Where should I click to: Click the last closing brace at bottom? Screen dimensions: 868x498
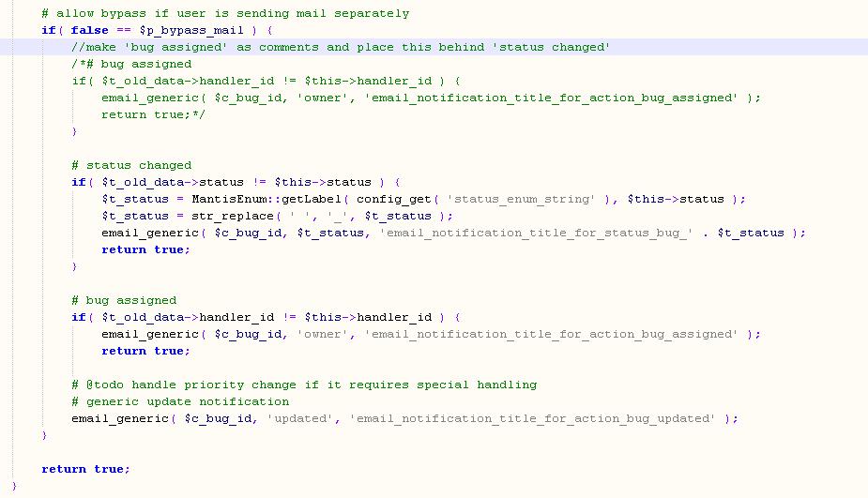pyautogui.click(x=14, y=486)
